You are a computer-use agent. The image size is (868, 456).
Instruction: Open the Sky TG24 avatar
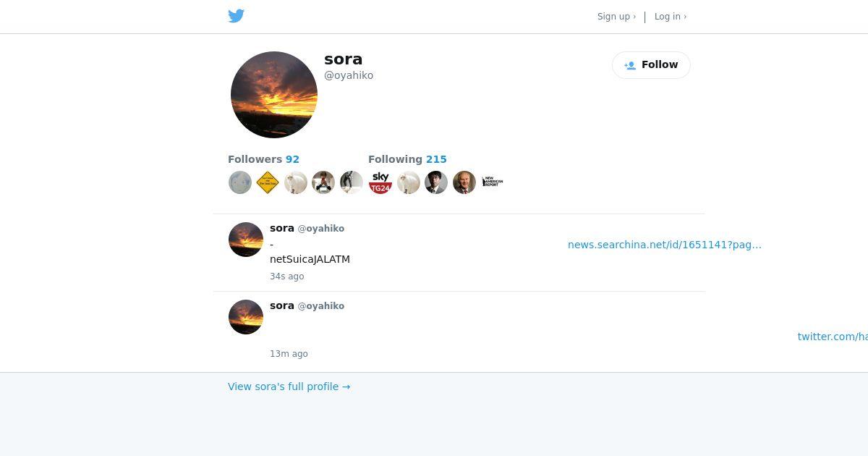[x=380, y=182]
